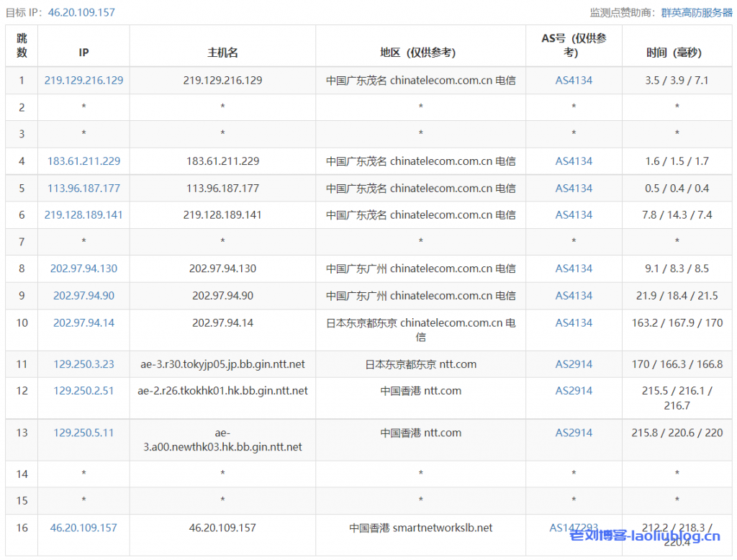This screenshot has width=737, height=560.
Task: Click the 129.250.5.11 IP link
Action: (83, 433)
